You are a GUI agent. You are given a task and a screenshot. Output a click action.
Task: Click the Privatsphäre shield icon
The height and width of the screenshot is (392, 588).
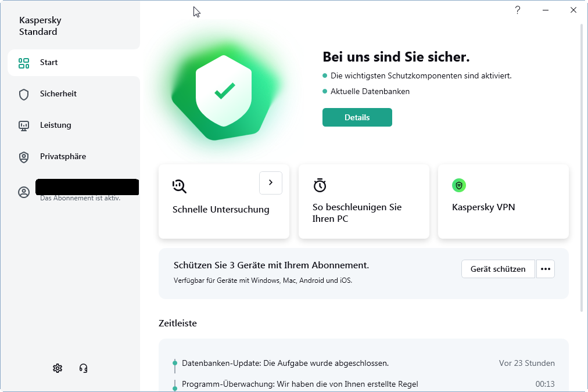coord(24,157)
